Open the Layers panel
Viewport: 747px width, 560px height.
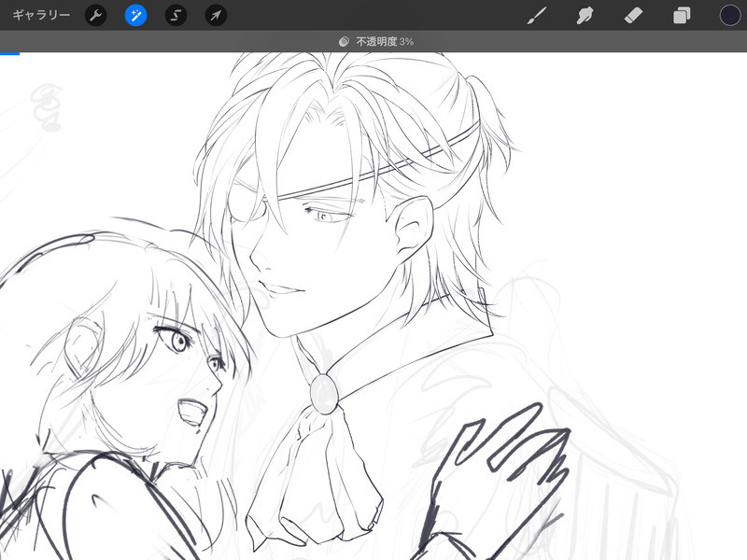682,15
